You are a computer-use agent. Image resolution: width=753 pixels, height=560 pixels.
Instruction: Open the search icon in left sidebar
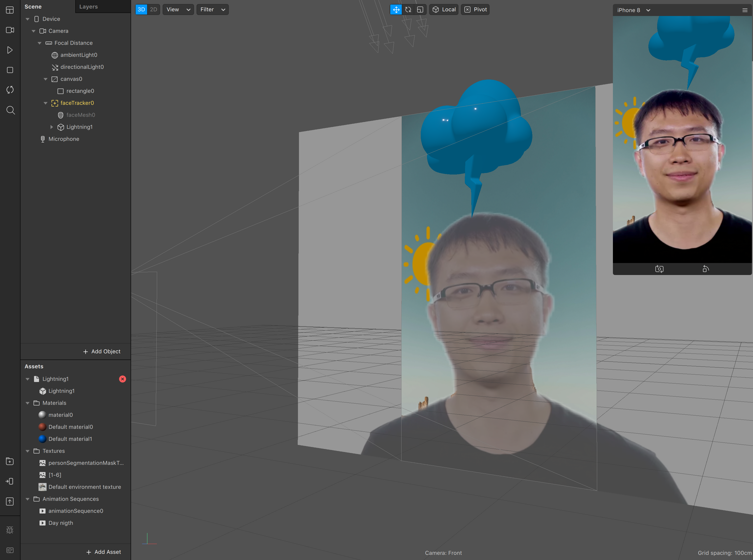coord(10,110)
